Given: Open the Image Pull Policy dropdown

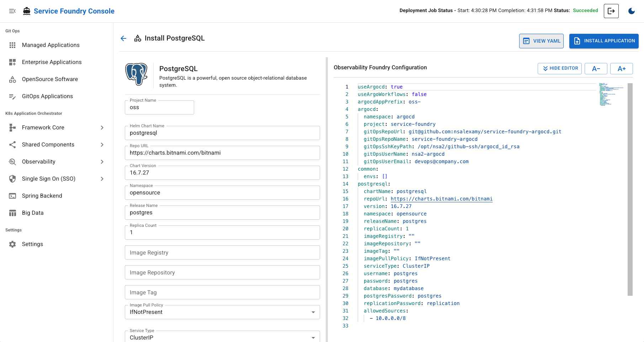Looking at the screenshot, I should click(222, 312).
